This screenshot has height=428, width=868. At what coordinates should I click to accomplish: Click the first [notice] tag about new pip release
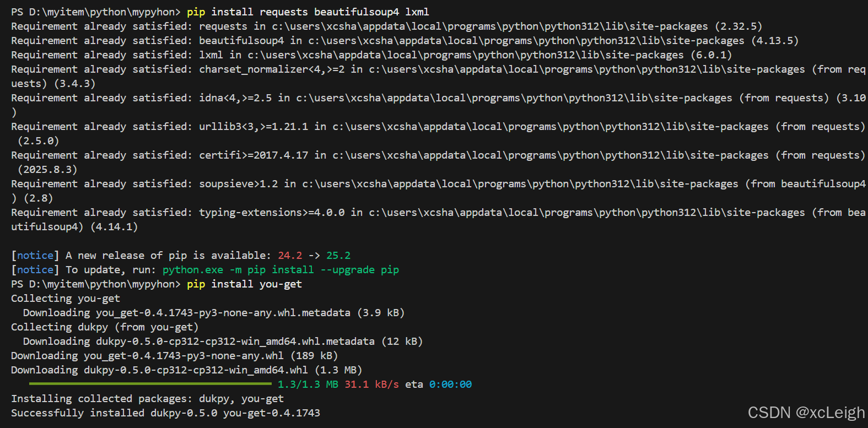pyautogui.click(x=35, y=256)
